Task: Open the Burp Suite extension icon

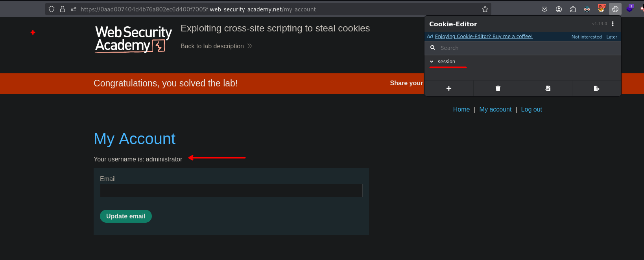Action: (602, 8)
